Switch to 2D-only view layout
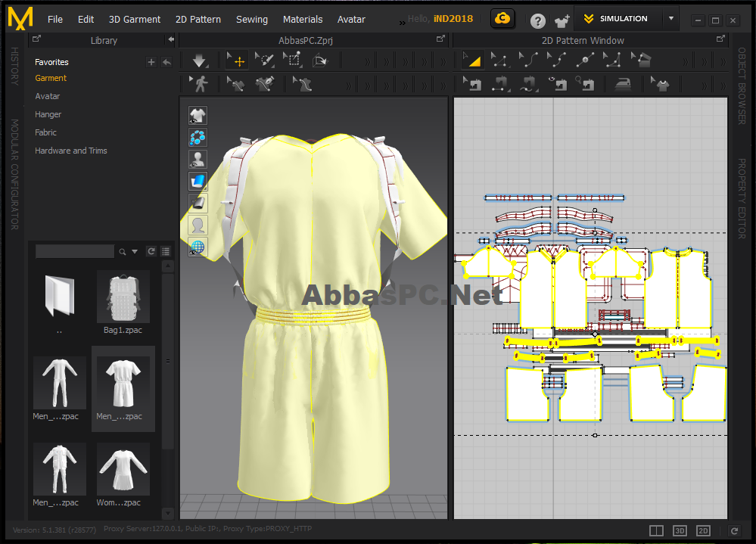The width and height of the screenshot is (756, 544). pos(704,530)
